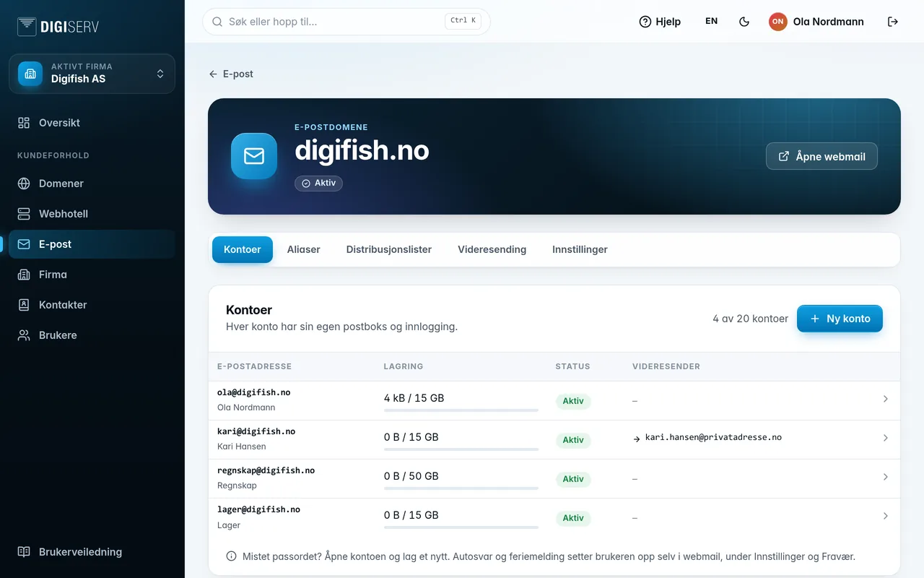Focus the search field
Image resolution: width=924 pixels, height=578 pixels.
pos(346,22)
